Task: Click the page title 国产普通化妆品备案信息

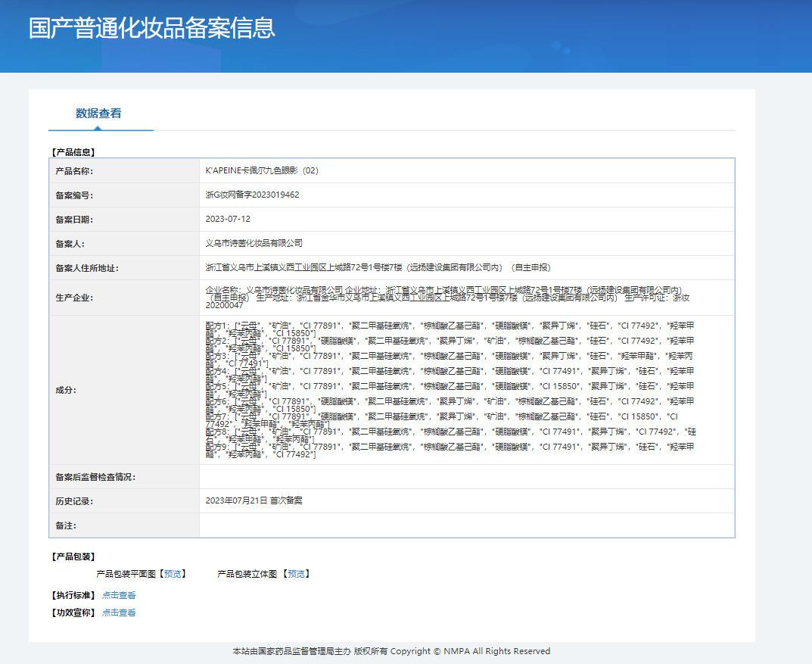Action: [152, 28]
